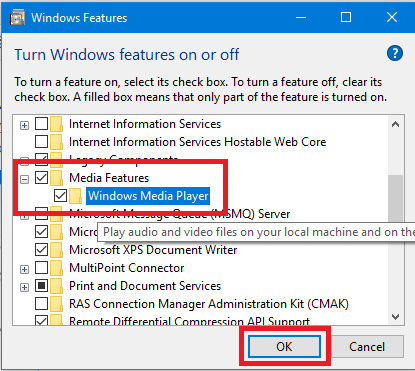Toggle the Microsoft XPS Document Writer checkbox
Screen dimensions: 415x371
(41, 250)
